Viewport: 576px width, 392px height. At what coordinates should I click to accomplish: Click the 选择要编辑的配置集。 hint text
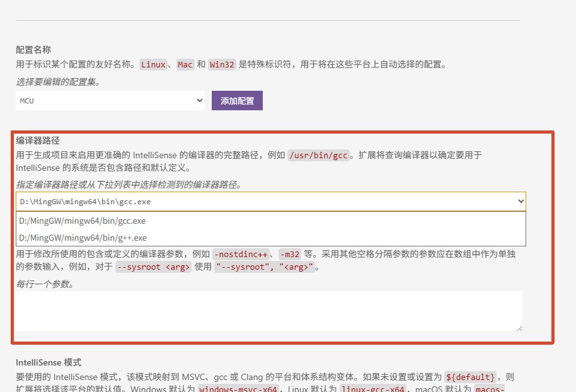tap(58, 82)
